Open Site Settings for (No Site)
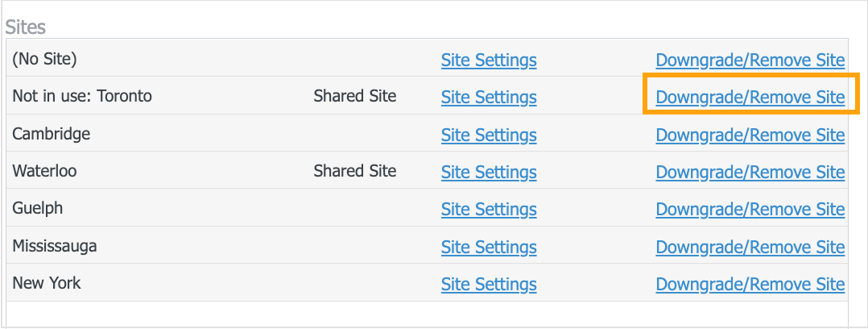 pyautogui.click(x=489, y=60)
